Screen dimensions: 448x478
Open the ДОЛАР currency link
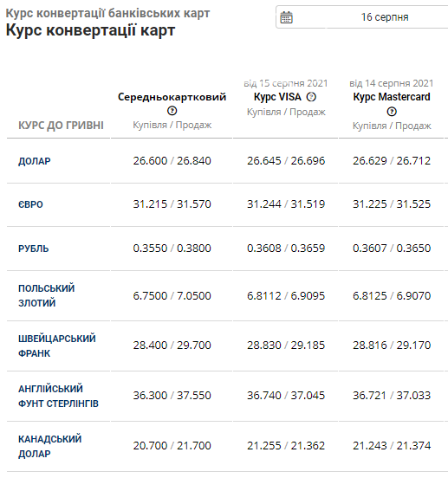click(35, 161)
